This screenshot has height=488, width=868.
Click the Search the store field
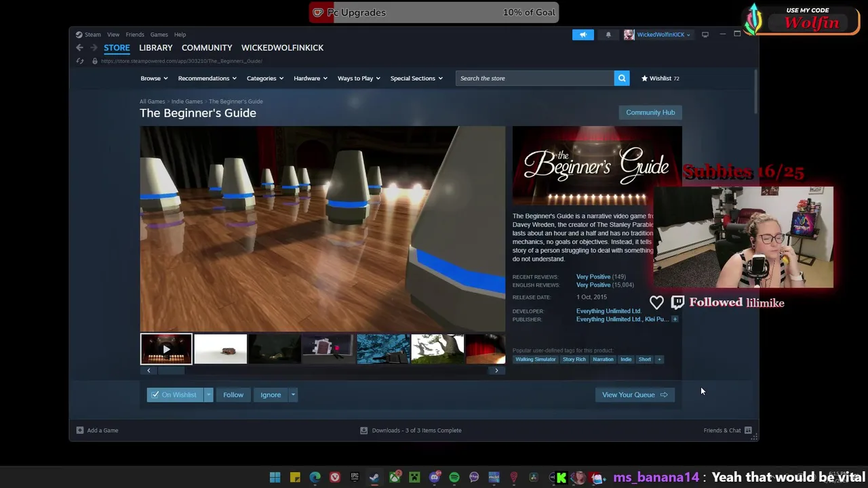536,78
